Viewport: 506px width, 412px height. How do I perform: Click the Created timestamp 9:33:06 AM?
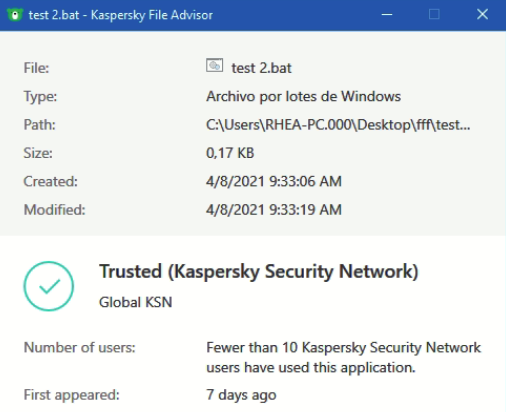pyautogui.click(x=274, y=181)
